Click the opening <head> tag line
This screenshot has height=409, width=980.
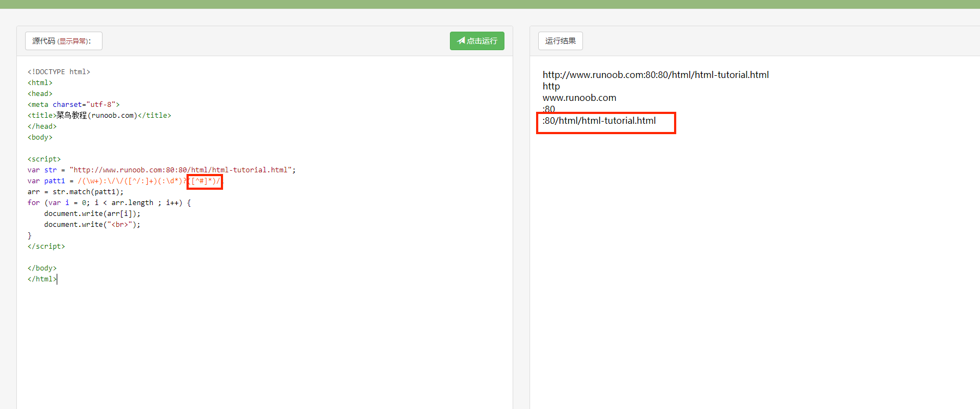point(40,94)
